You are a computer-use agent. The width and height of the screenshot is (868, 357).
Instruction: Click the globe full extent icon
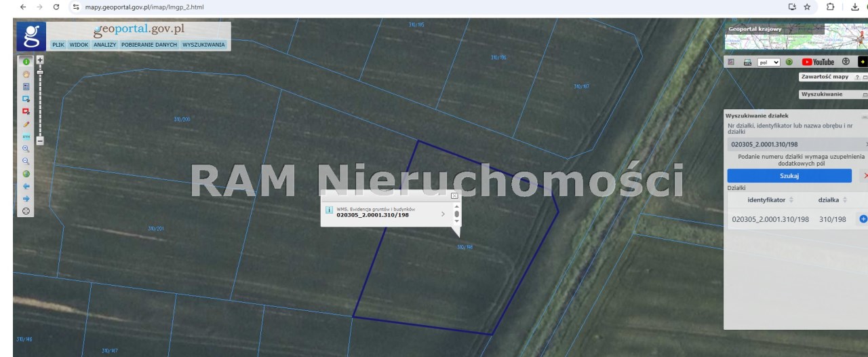point(26,174)
